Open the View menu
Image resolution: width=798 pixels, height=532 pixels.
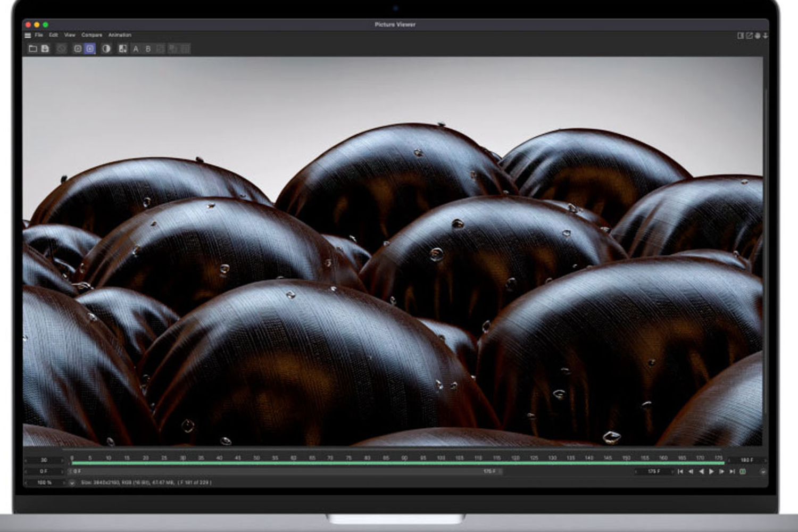click(70, 35)
